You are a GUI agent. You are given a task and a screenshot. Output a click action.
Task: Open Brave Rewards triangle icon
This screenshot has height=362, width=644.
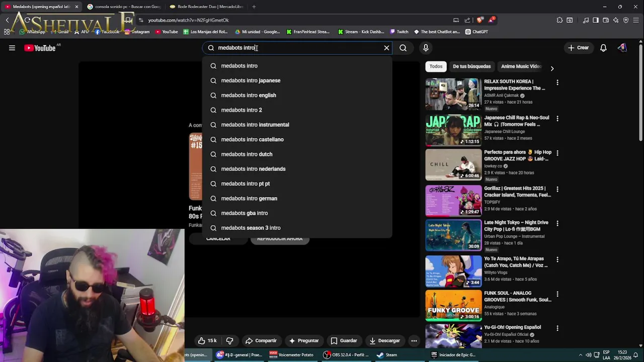(491, 20)
